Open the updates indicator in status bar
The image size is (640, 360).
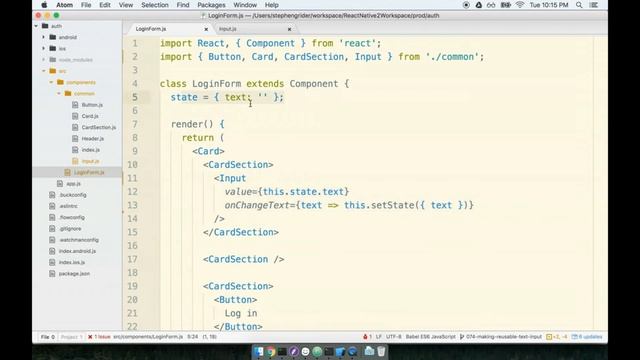tap(587, 337)
